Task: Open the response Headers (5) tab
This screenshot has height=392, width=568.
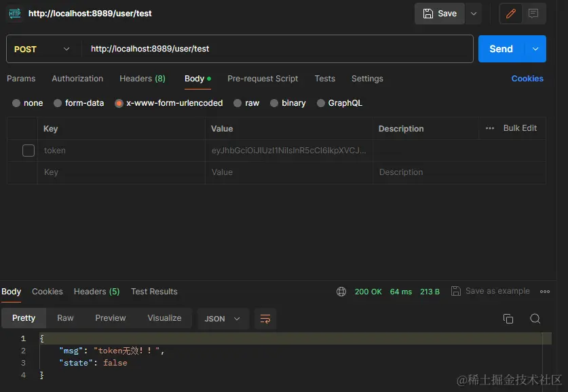Action: pos(97,292)
